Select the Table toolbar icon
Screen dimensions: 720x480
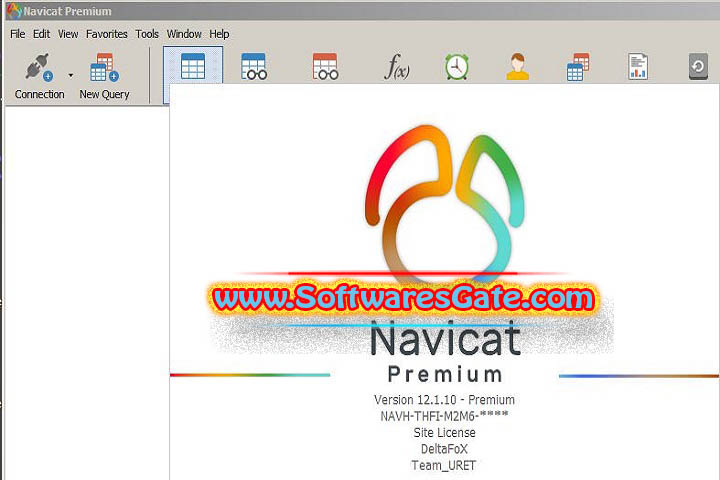(193, 66)
